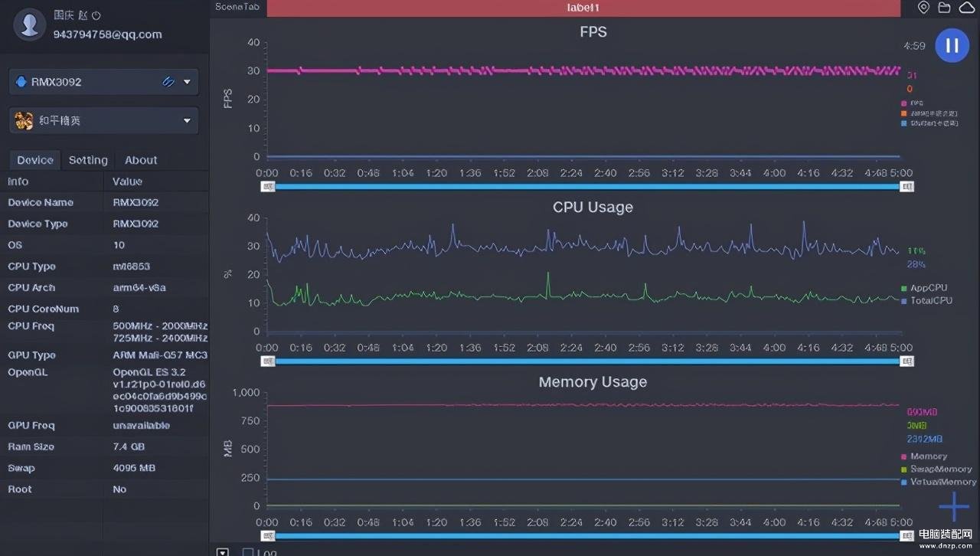The width and height of the screenshot is (980, 556).
Task: Click the label1 red bar
Action: coord(583,8)
